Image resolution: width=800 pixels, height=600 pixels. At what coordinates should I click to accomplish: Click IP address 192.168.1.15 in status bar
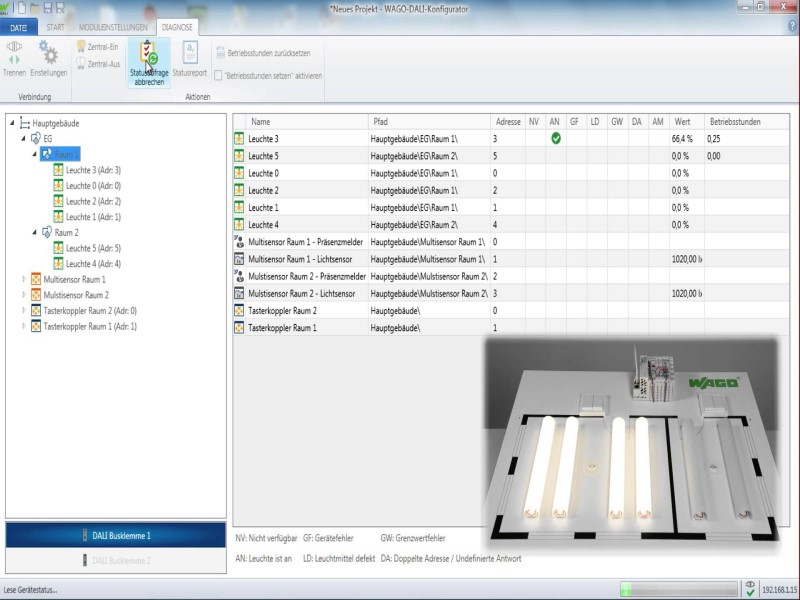coord(779,589)
